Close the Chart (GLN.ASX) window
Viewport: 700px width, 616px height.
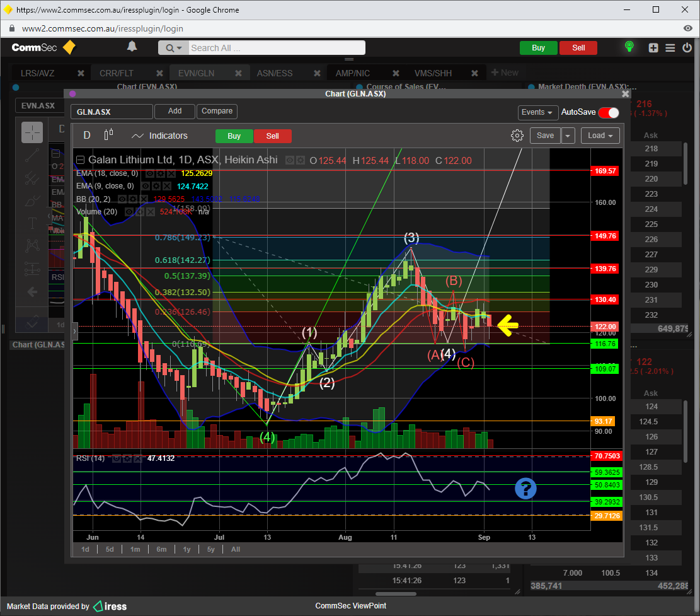626,94
